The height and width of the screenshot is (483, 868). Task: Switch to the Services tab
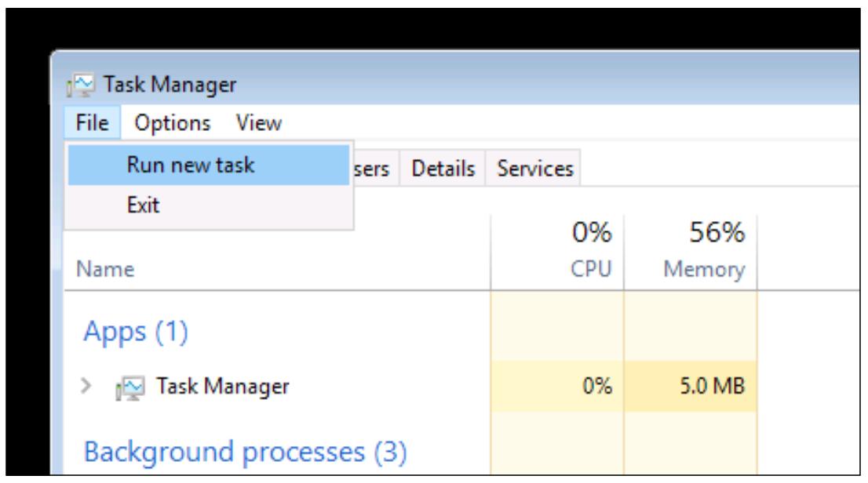pyautogui.click(x=534, y=169)
